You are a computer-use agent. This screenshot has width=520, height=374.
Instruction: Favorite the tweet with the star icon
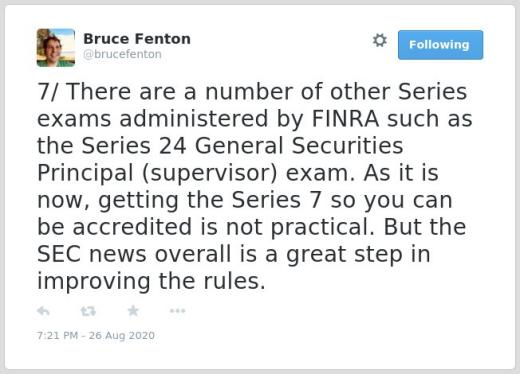coord(133,311)
